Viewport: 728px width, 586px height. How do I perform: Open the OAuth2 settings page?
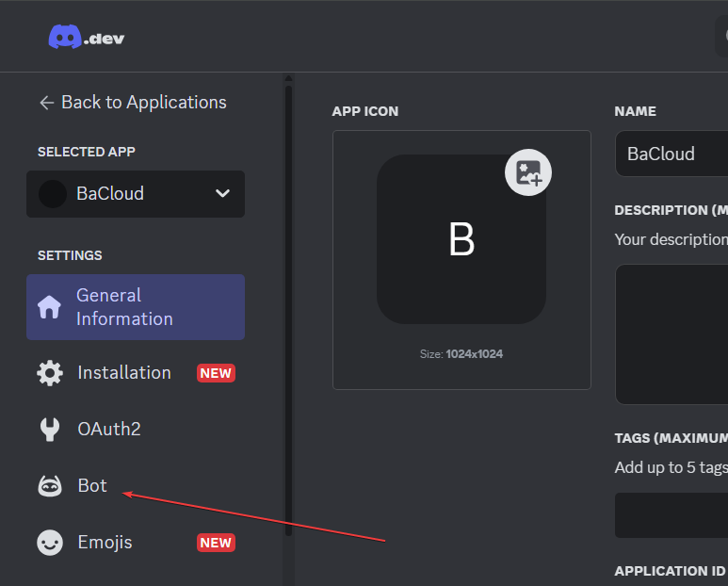(x=136, y=429)
